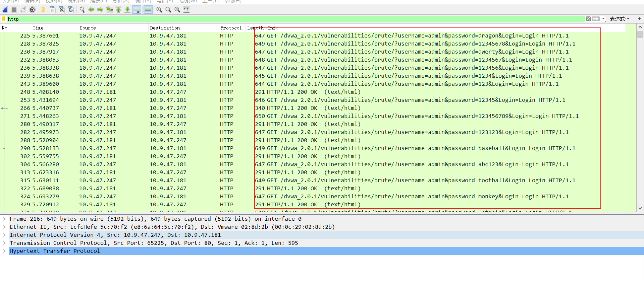Select packet 232 with password=1234567

[313, 60]
